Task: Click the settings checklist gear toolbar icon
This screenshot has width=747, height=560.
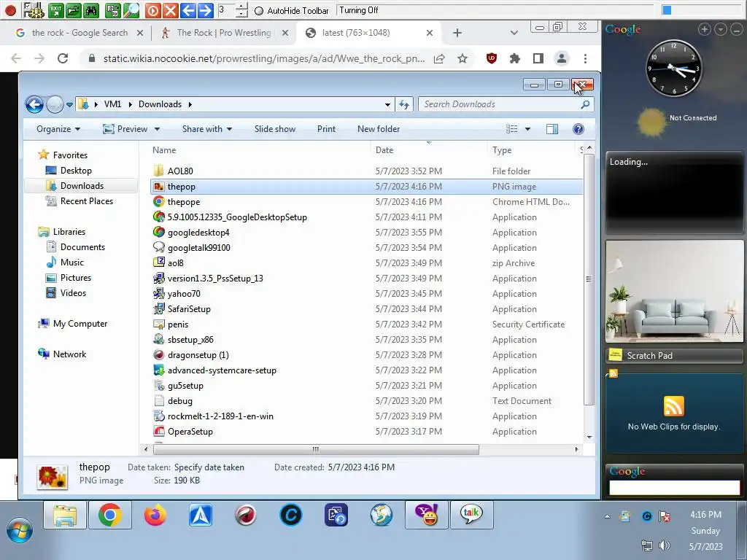Action: click(x=34, y=10)
